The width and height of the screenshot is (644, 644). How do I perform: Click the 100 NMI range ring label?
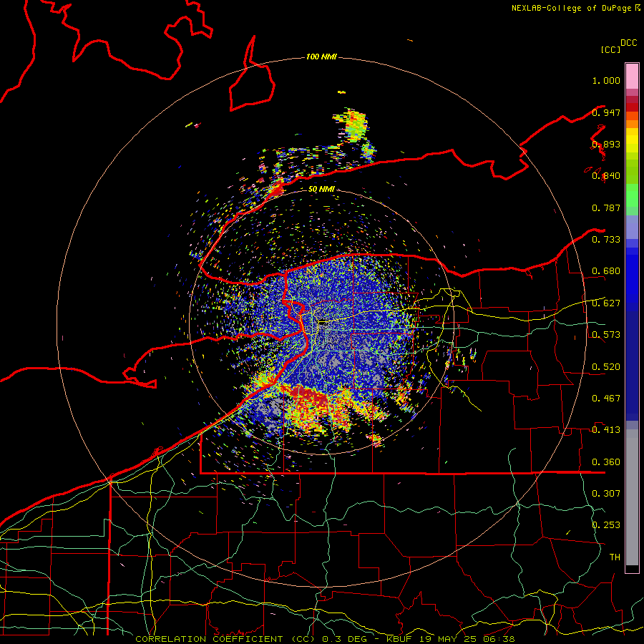tap(321, 57)
